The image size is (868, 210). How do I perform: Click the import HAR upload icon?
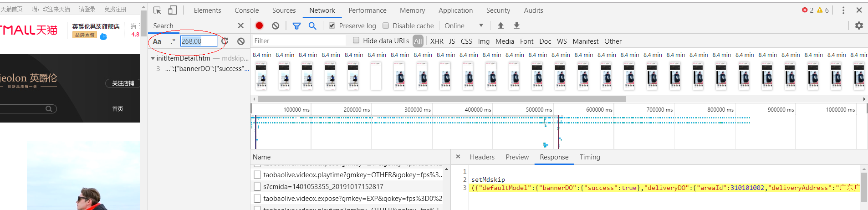(x=500, y=26)
